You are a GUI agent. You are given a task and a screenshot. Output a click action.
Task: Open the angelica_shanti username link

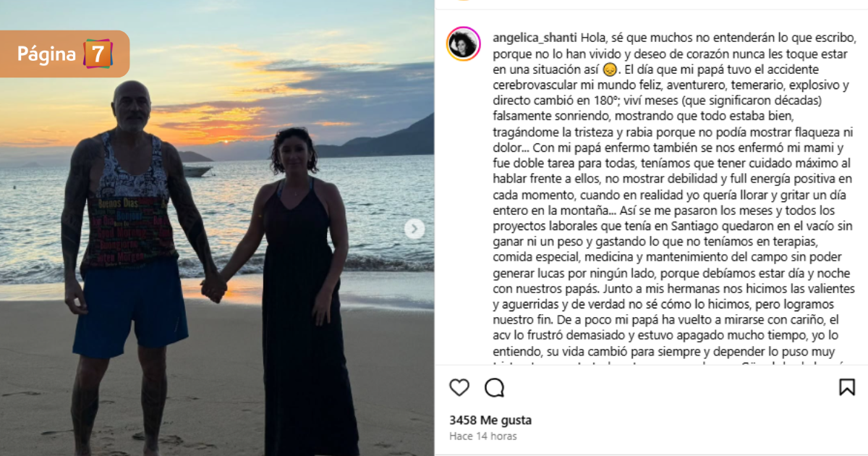tap(534, 38)
